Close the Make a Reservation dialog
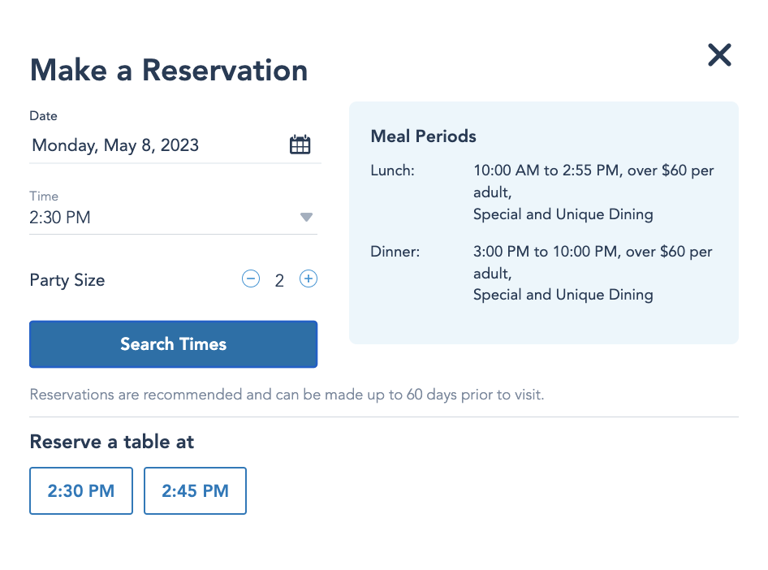This screenshot has height=570, width=768. [719, 55]
